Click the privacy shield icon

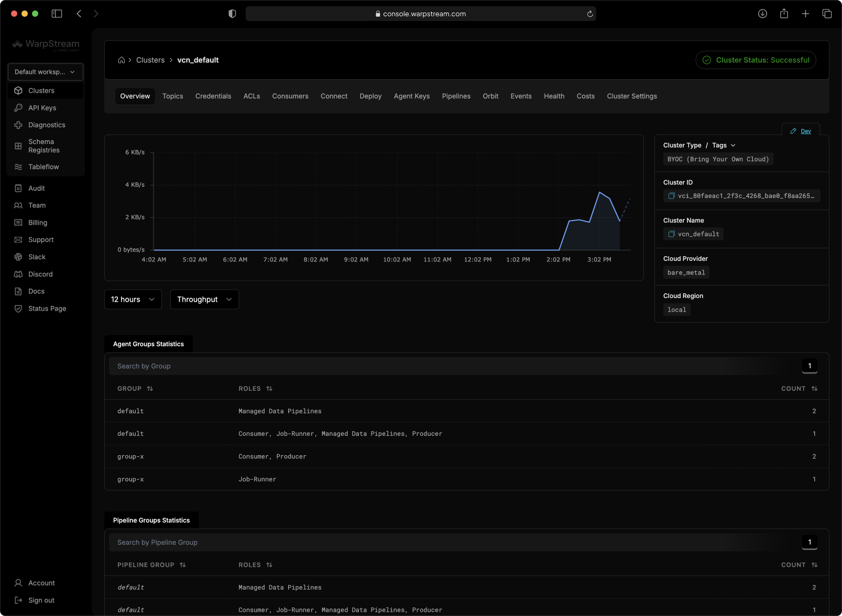tap(232, 14)
